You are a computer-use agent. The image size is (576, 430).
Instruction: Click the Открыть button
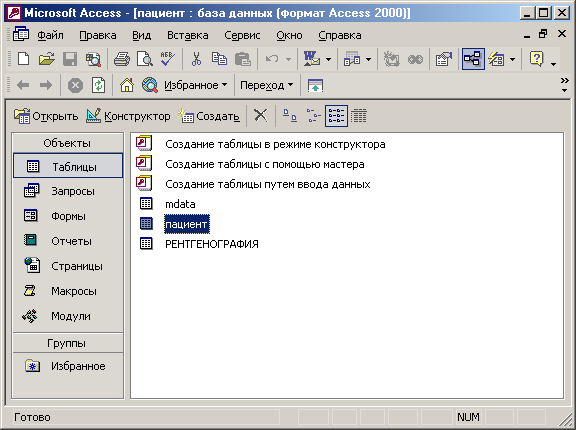point(46,116)
